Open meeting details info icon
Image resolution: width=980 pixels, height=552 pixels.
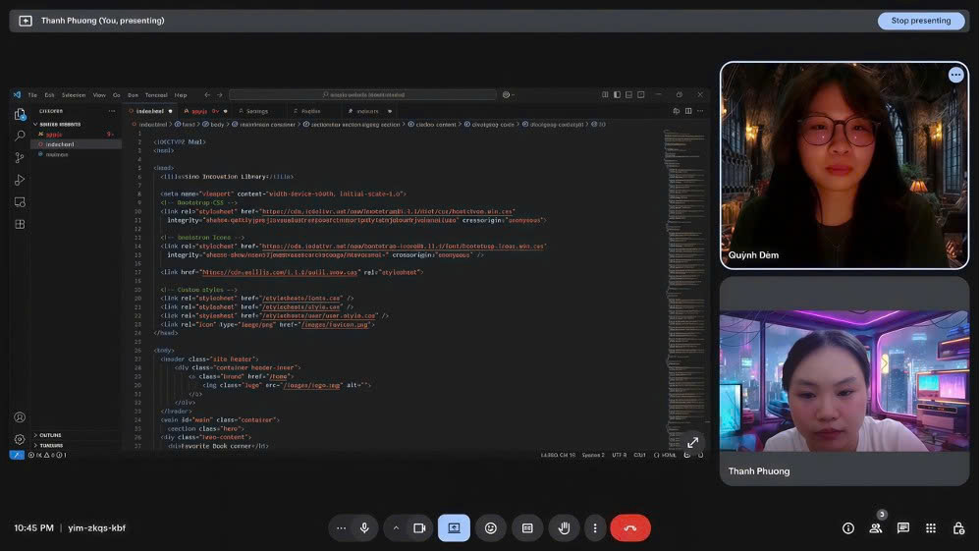point(848,528)
